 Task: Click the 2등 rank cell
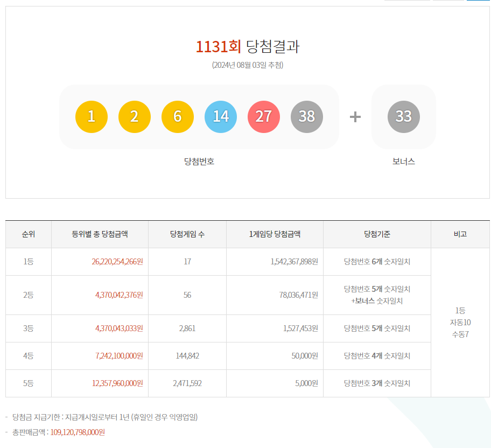29,295
